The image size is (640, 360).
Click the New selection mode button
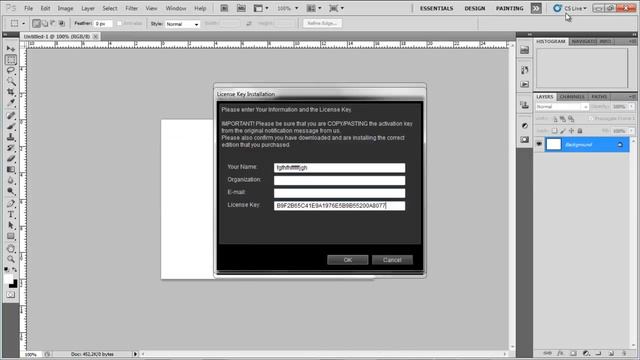tap(36, 24)
